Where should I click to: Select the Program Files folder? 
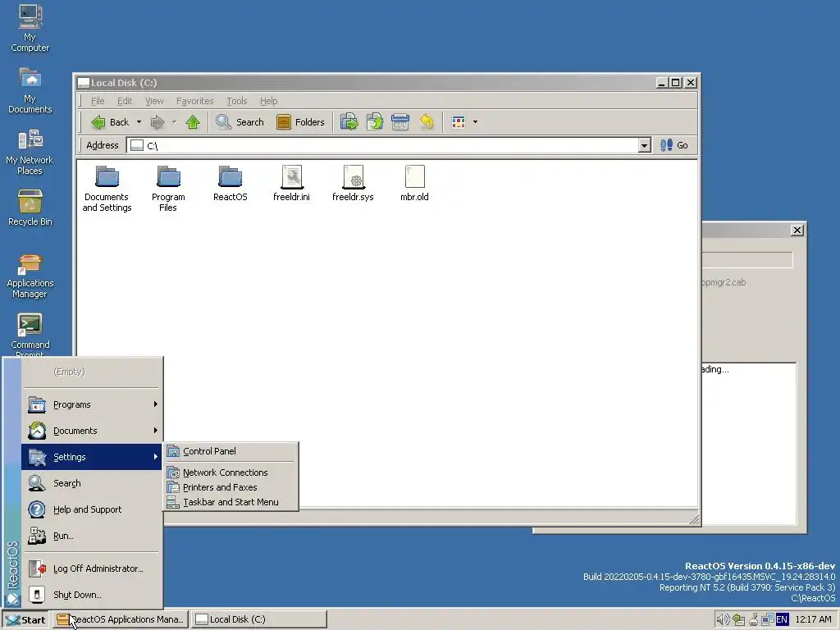(x=168, y=189)
